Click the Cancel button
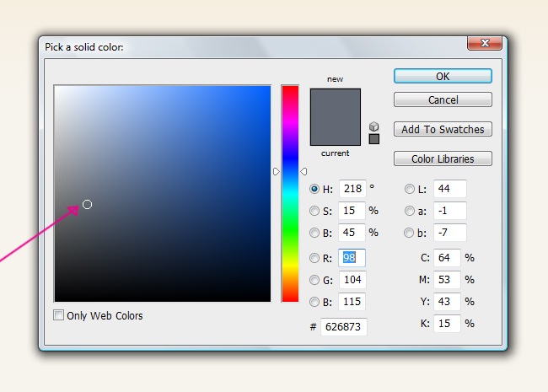This screenshot has height=392, width=548. coord(443,99)
